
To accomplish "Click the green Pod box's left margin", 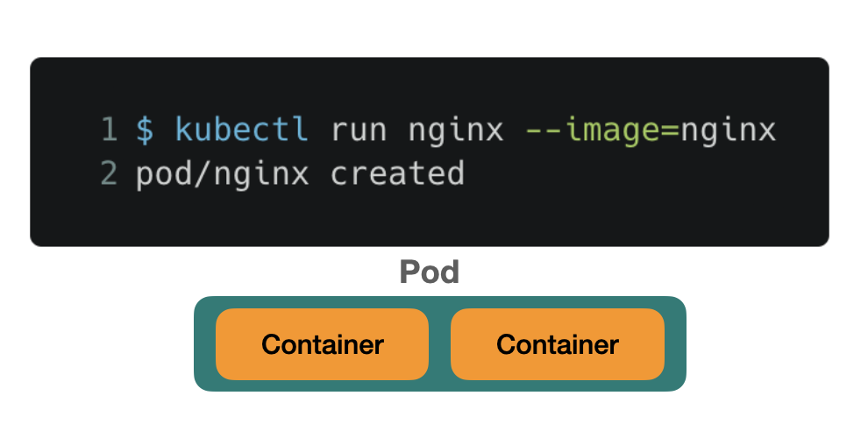I will tap(204, 344).
